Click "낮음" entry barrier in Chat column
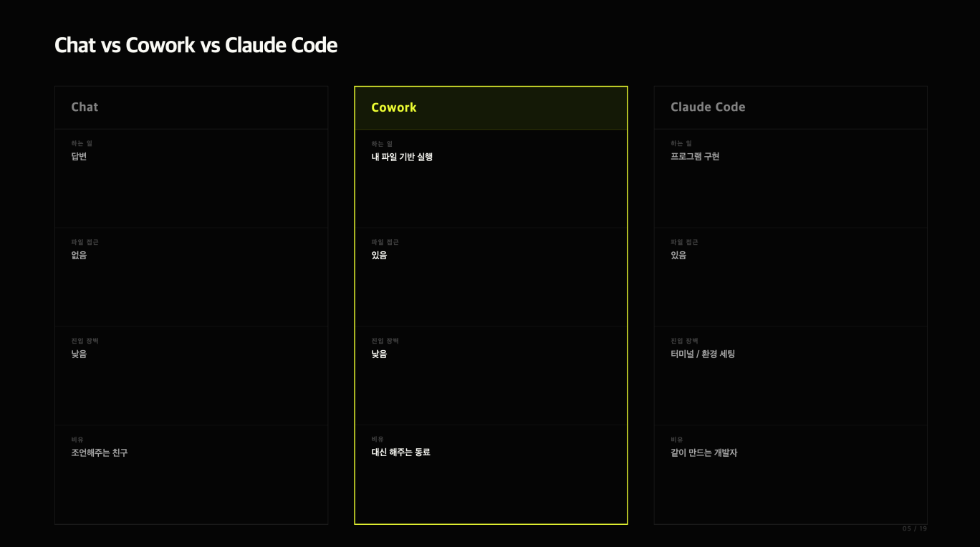 point(79,354)
